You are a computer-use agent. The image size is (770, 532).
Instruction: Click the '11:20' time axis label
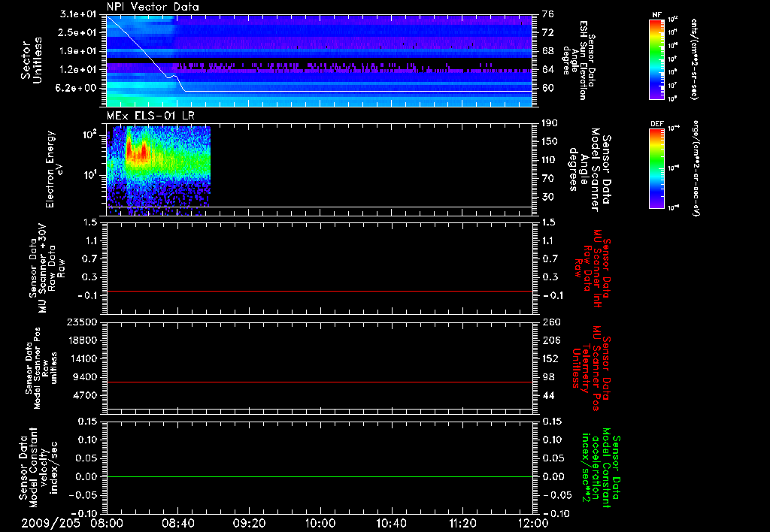pos(462,523)
